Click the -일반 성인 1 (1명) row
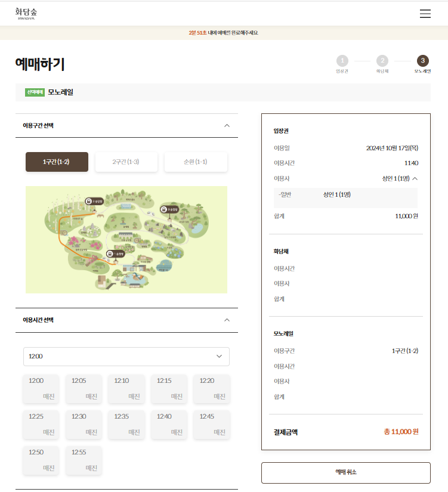448x492 pixels. pos(345,197)
